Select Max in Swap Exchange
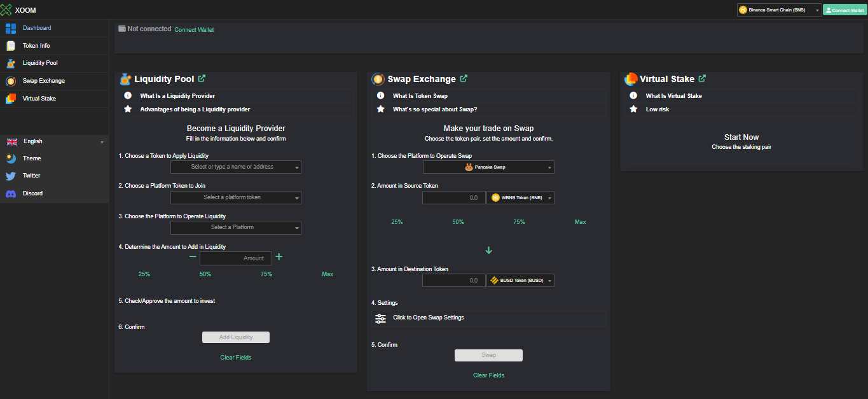This screenshot has width=868, height=399. [x=580, y=222]
